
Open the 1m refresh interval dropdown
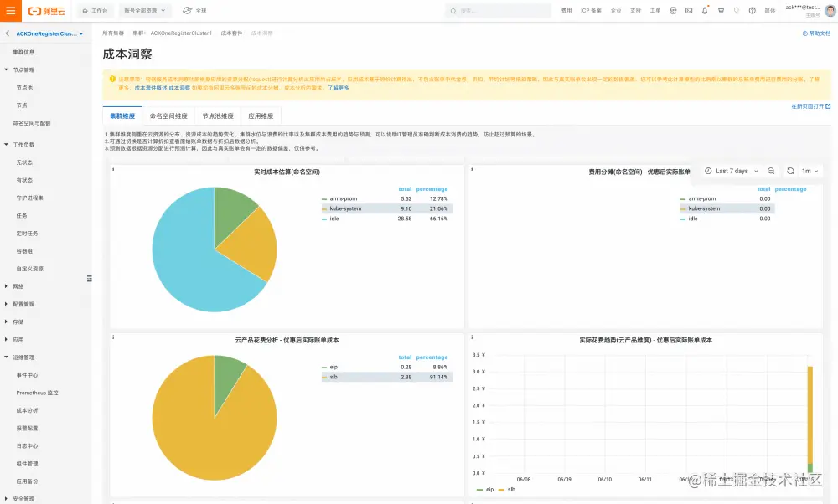(x=810, y=172)
